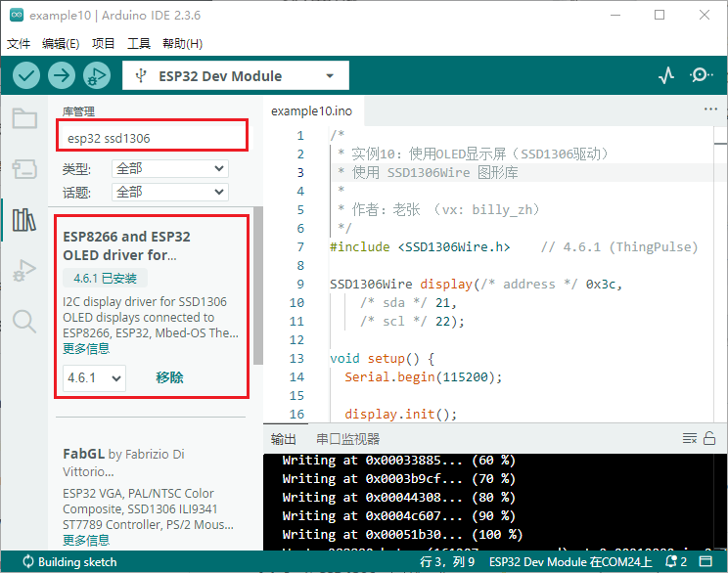The width and height of the screenshot is (728, 573).
Task: Open the Serial Plotter icon
Action: pos(666,75)
